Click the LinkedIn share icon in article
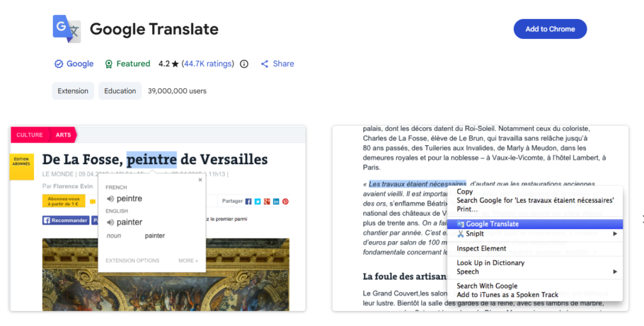Screen dimensions: 644x326 point(276,201)
